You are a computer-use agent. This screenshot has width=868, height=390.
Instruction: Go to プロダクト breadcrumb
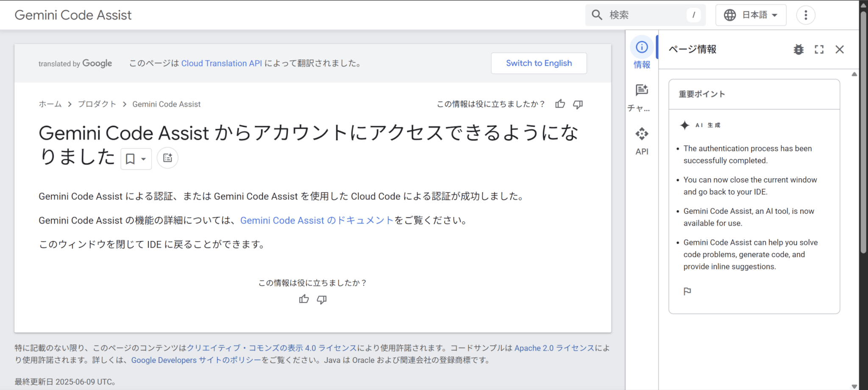coord(97,104)
